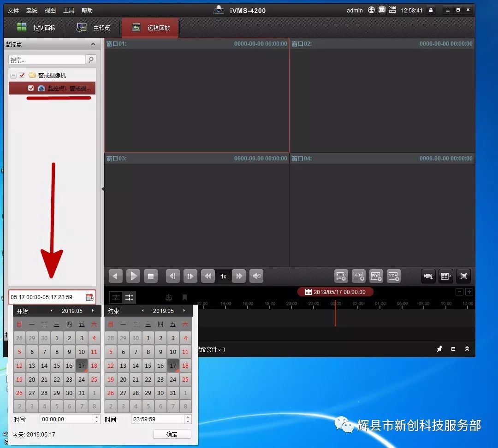Open ATM playback search icon
Image resolution: width=498 pixels, height=448 pixels.
point(359,276)
